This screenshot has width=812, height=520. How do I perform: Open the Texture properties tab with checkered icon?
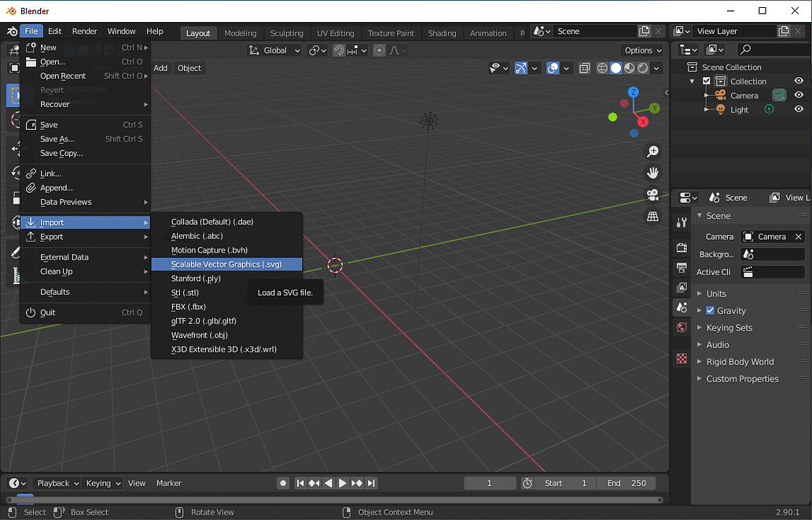681,359
